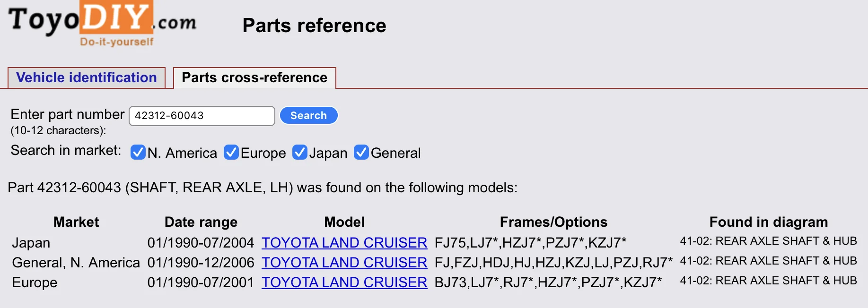Select the Parts cross-reference tab
Image resolution: width=868 pixels, height=308 pixels.
(x=254, y=77)
